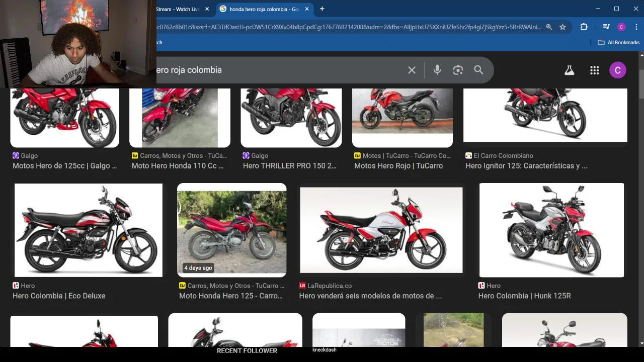Open 'Motos Hero de 125cc | Galgo' link
The image size is (644, 362).
(64, 166)
